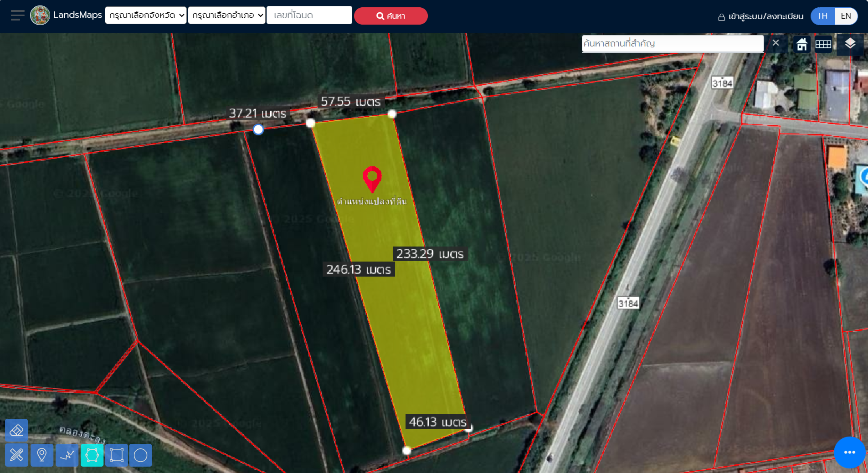Click the red ค้นหา search button
868x473 pixels.
coord(391,16)
